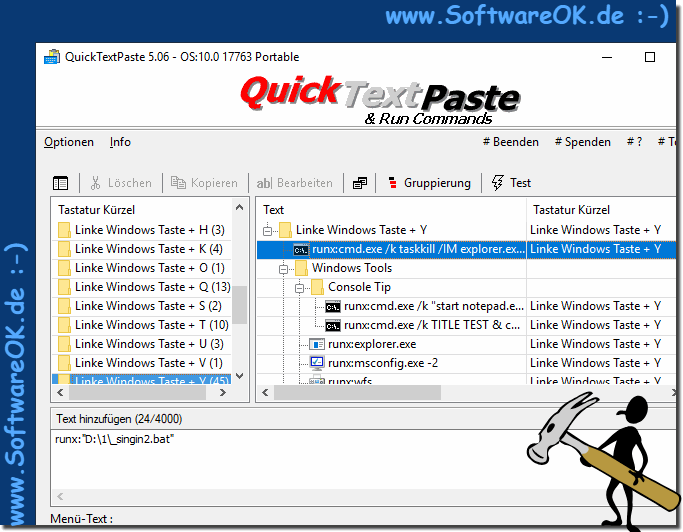Viewport: 683px width, 532px height.
Task: Click the Löschen scissors button
Action: (x=121, y=183)
